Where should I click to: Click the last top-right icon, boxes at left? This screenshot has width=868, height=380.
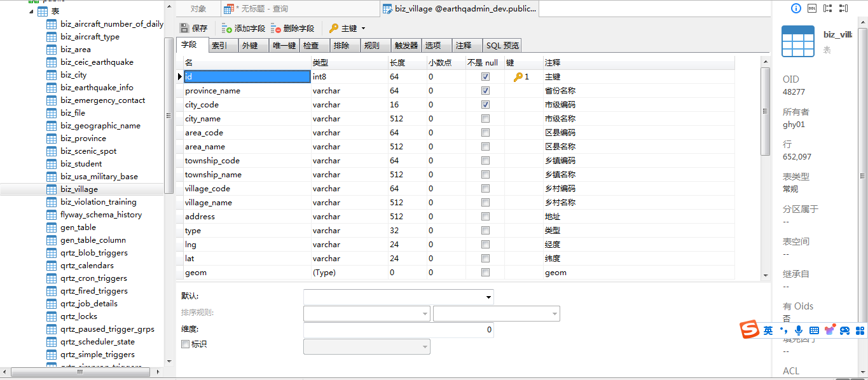click(844, 8)
